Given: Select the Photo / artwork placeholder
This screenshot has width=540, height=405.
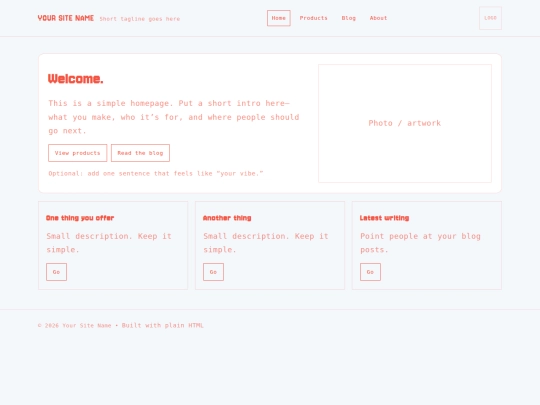Looking at the screenshot, I should [405, 123].
